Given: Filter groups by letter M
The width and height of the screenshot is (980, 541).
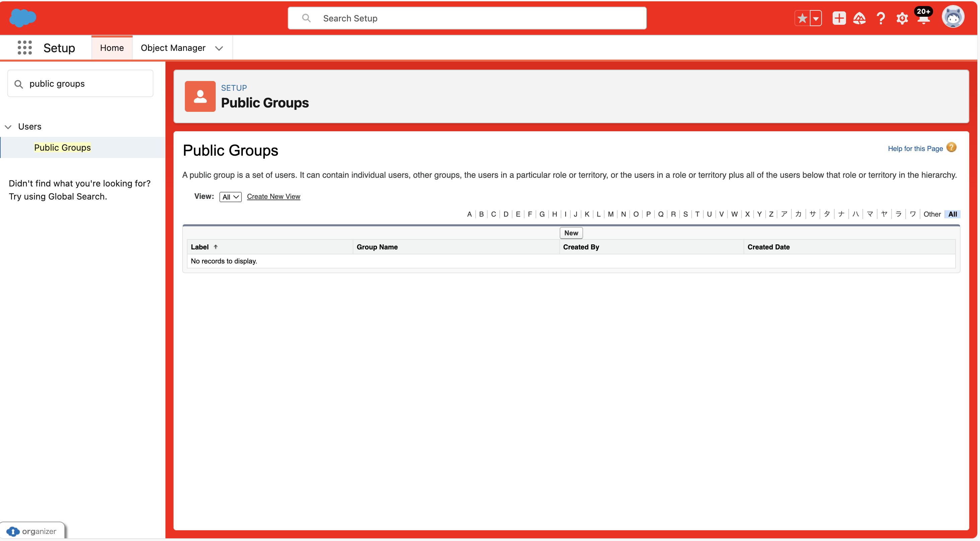Looking at the screenshot, I should click(x=611, y=214).
